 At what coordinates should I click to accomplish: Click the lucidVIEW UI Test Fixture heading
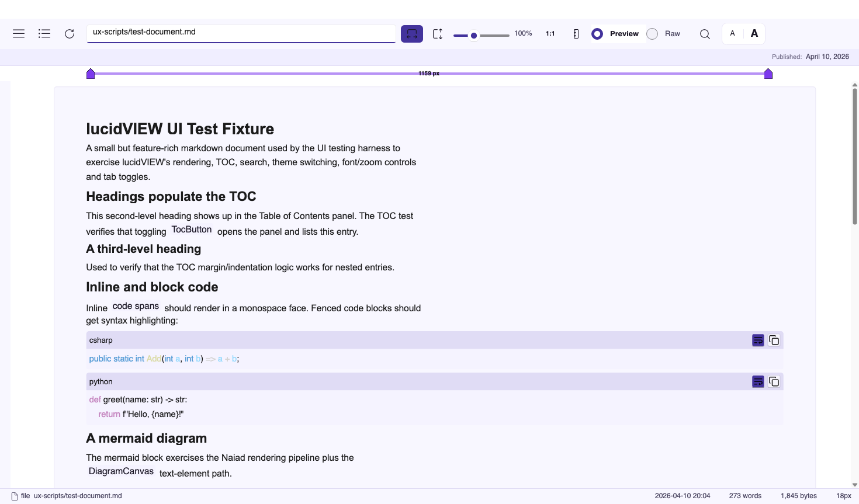pos(180,129)
